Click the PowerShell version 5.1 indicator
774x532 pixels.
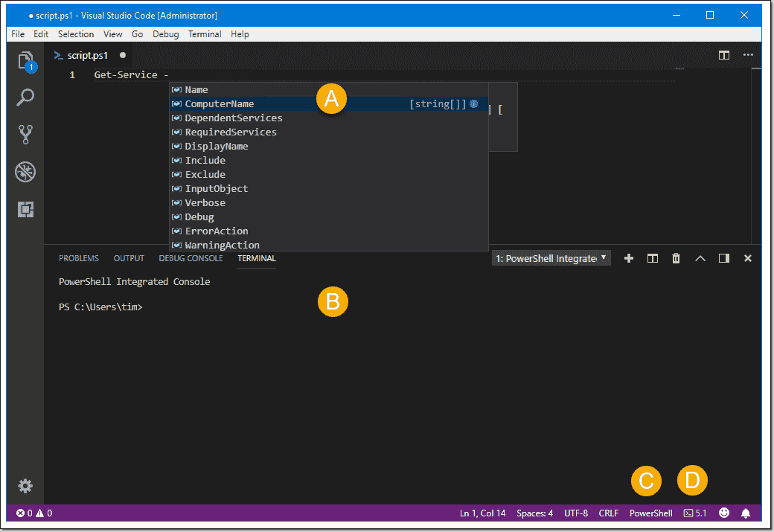(x=695, y=513)
